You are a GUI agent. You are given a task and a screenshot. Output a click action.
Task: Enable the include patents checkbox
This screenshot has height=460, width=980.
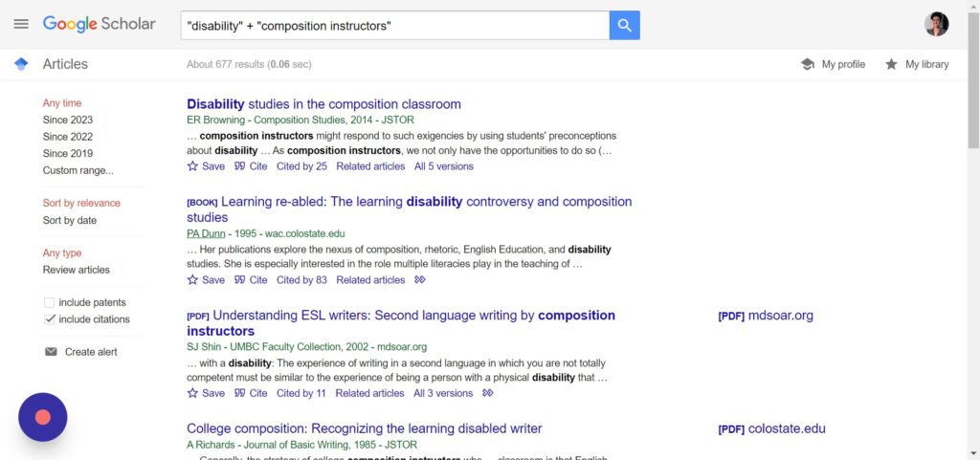click(50, 303)
